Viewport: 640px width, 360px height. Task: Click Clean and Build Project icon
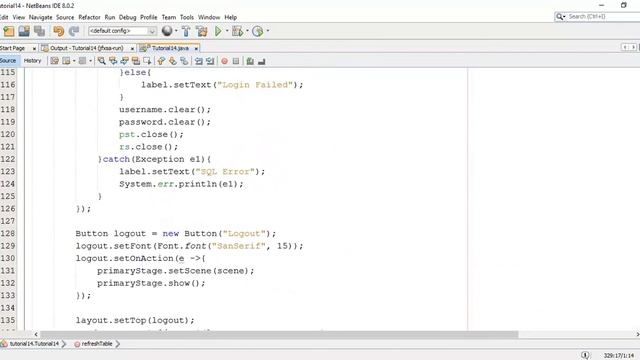coord(202,31)
